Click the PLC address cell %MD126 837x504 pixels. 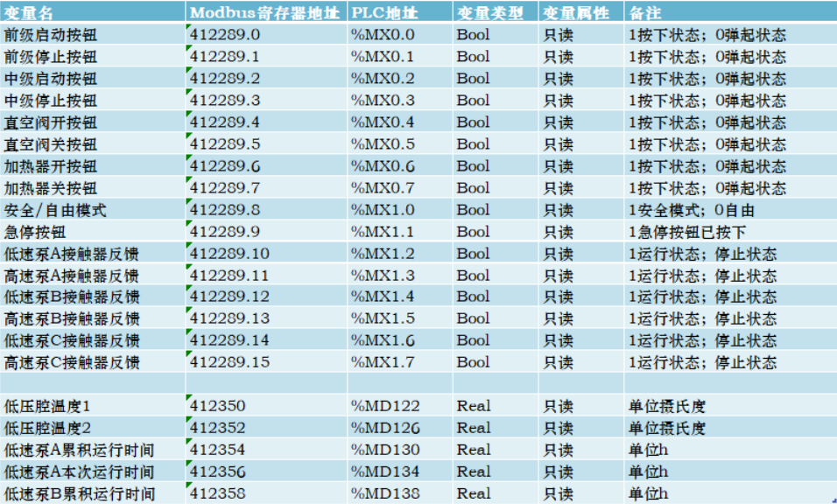tap(385, 428)
